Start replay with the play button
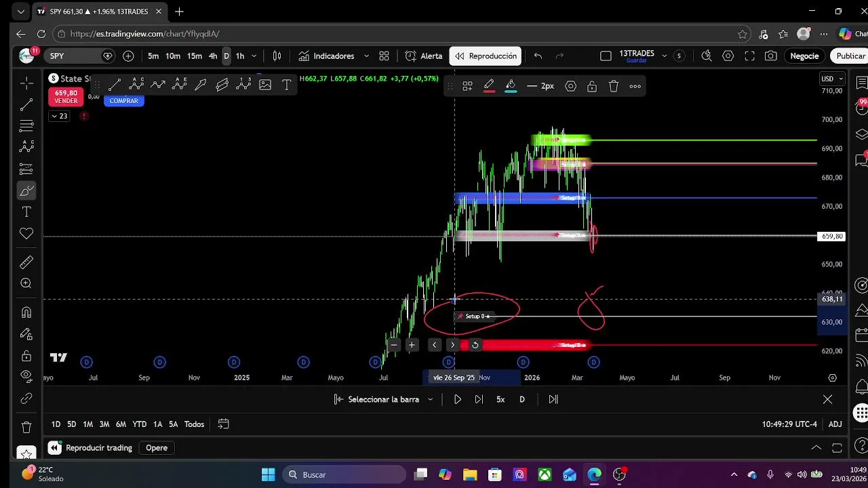 click(x=458, y=400)
